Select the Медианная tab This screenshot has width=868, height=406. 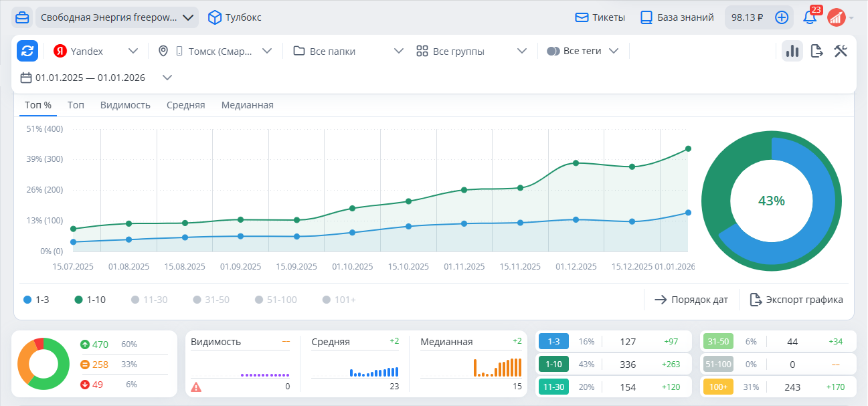click(247, 105)
